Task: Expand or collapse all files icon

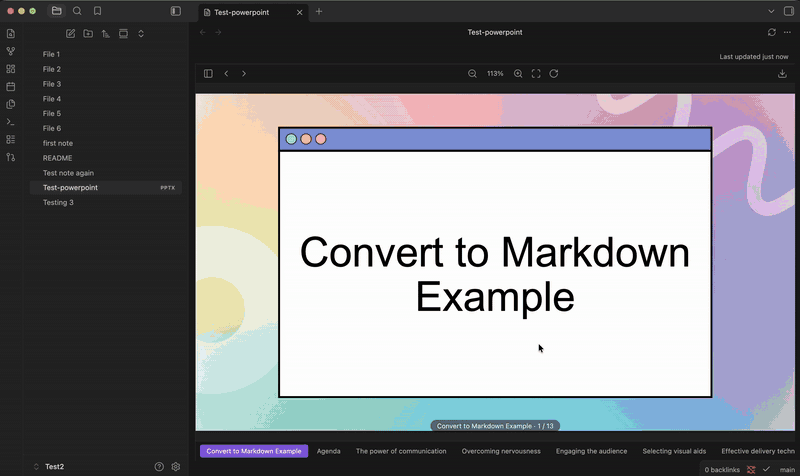Action: click(x=141, y=34)
